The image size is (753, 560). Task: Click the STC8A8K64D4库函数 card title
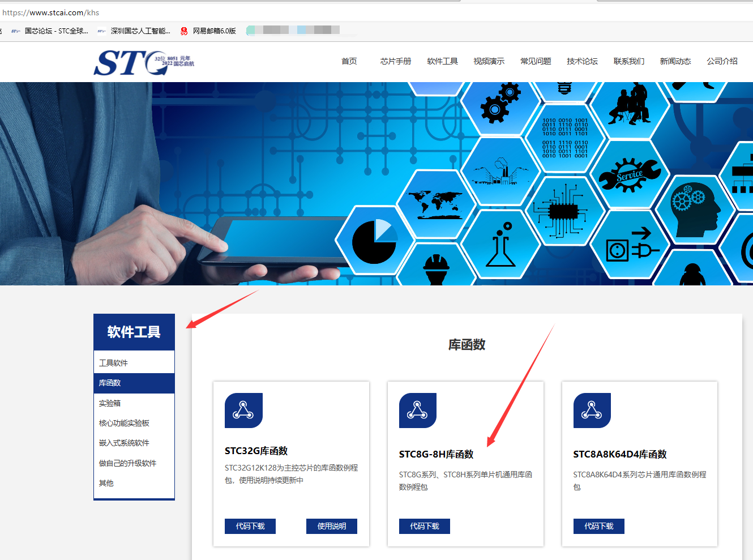tap(620, 454)
